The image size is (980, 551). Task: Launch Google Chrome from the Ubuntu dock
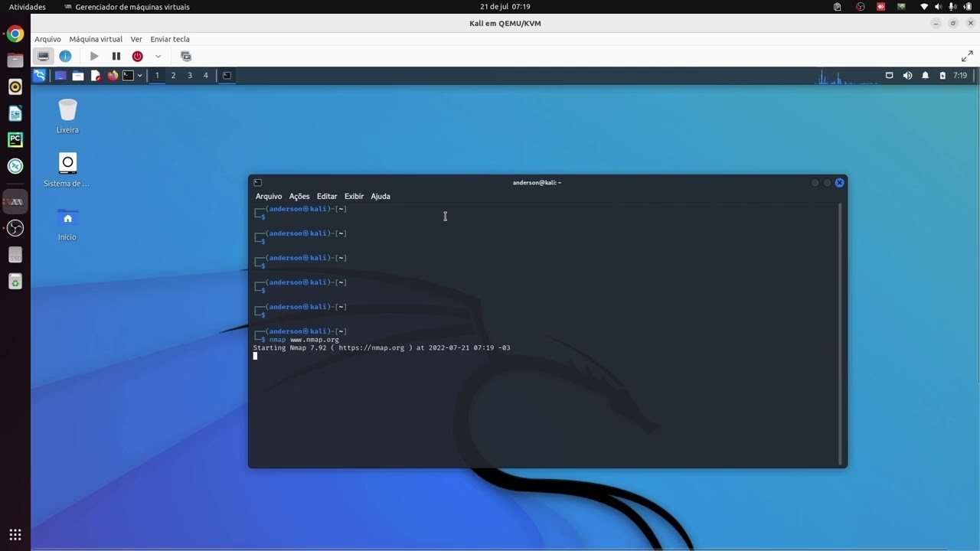15,34
